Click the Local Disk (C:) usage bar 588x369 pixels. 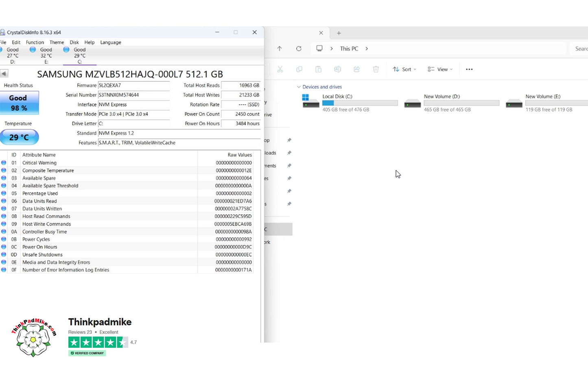pos(360,103)
